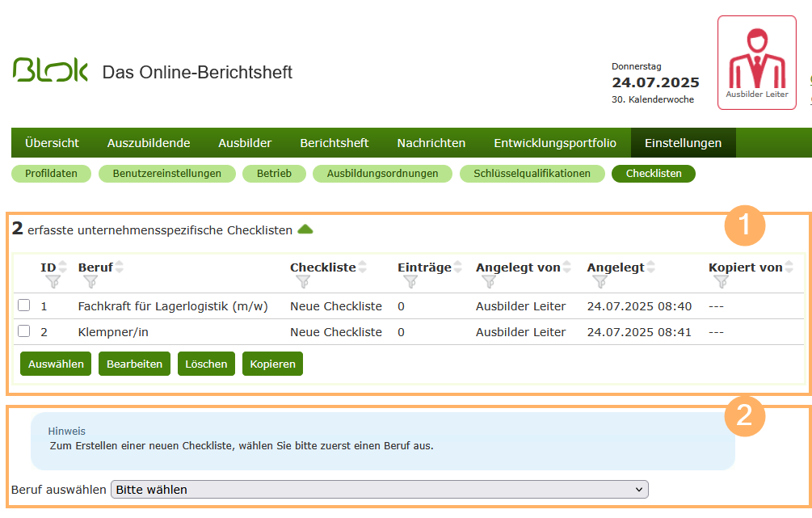Click the BLok logo
This screenshot has width=812, height=518.
point(50,71)
